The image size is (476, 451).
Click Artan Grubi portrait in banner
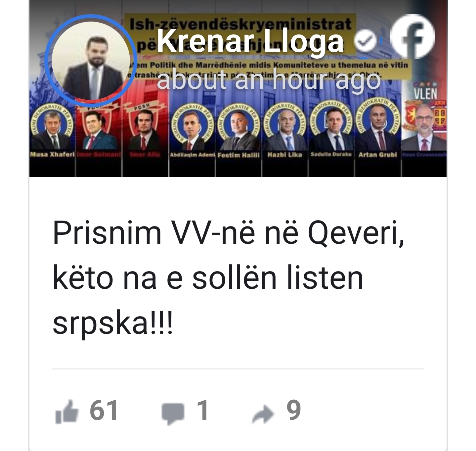click(x=377, y=127)
